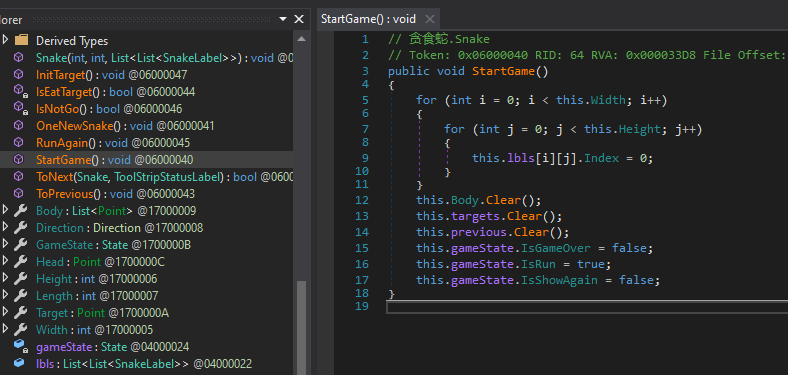788x375 pixels.
Task: Click the InitTarget method cube icon
Action: click(x=19, y=74)
